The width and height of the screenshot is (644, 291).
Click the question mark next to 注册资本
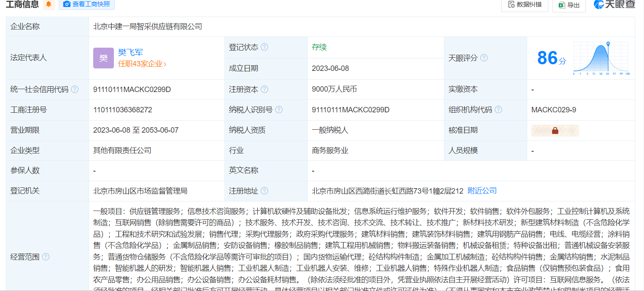tap(264, 89)
